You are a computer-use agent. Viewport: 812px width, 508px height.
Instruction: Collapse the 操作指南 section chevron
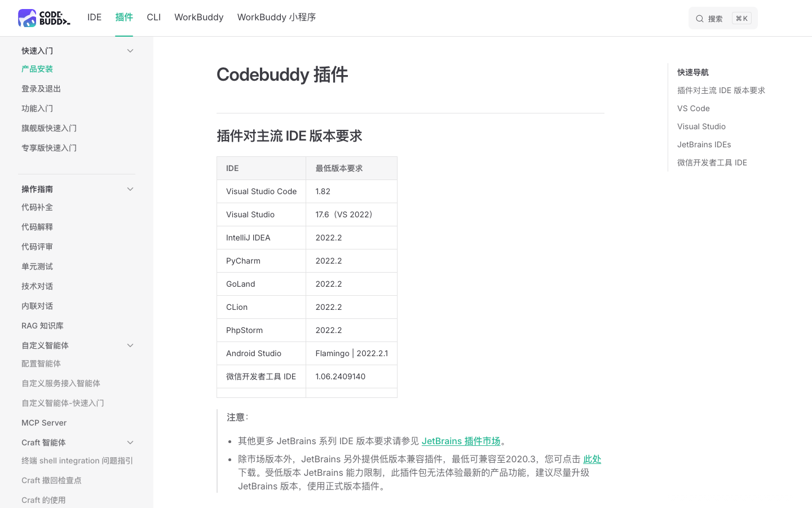coord(130,189)
